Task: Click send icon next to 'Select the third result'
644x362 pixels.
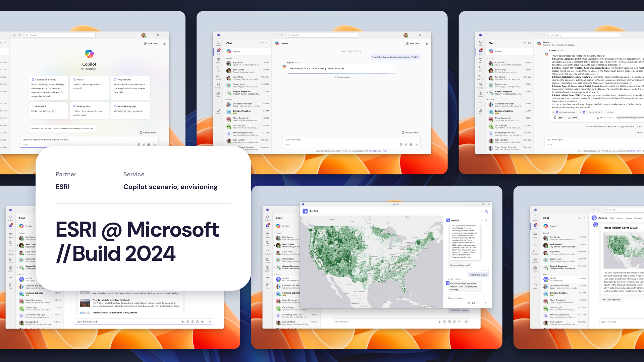Action: [210, 322]
